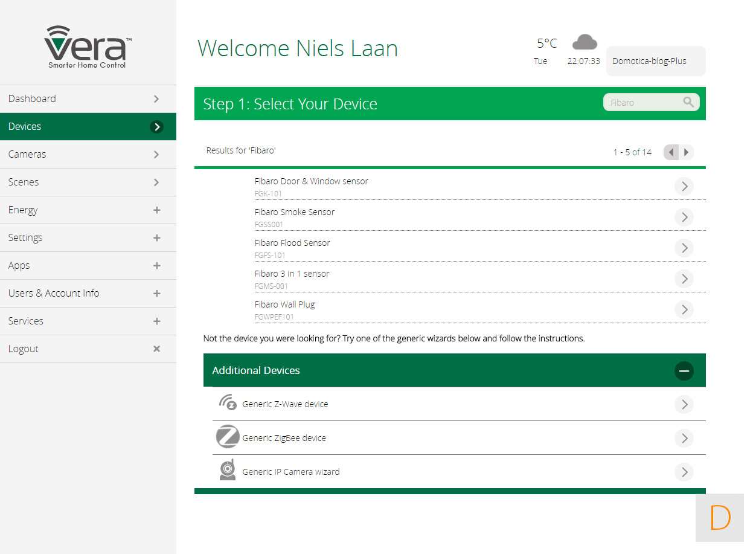756x554 pixels.
Task: Open Generic ZigBee device arrow button
Action: click(684, 438)
